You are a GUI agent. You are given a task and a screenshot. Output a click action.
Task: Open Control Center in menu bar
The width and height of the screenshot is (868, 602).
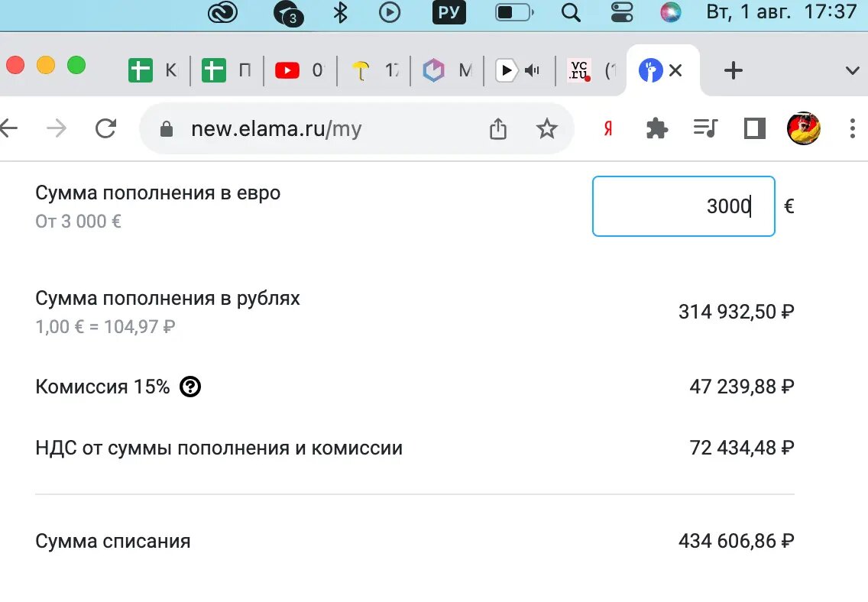click(x=622, y=12)
